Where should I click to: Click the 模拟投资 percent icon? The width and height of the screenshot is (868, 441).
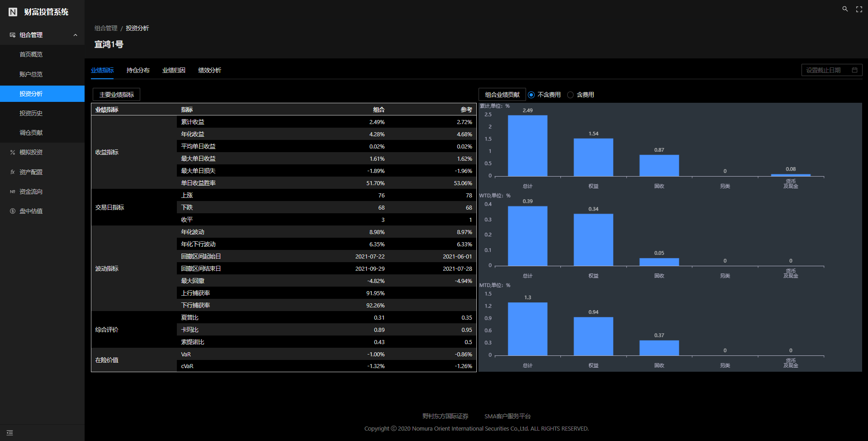(13, 152)
